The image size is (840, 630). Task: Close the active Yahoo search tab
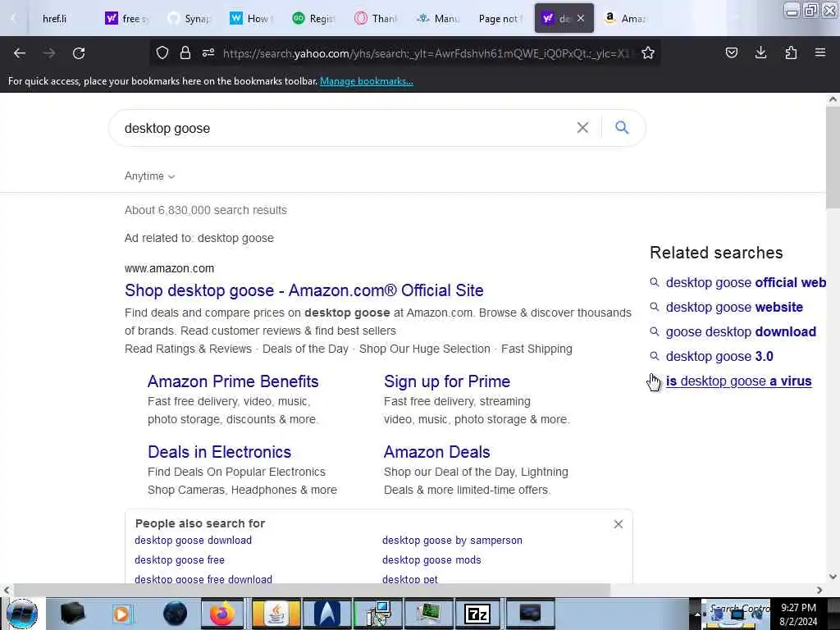click(x=581, y=18)
